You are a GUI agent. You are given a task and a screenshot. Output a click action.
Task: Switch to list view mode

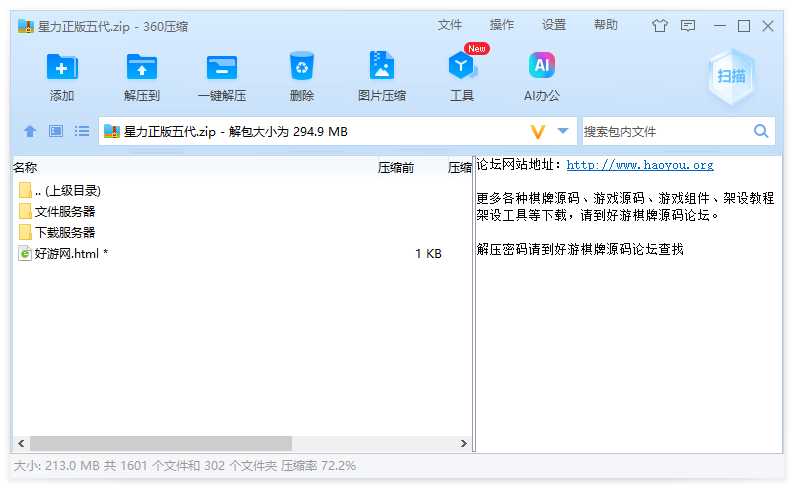(x=82, y=131)
